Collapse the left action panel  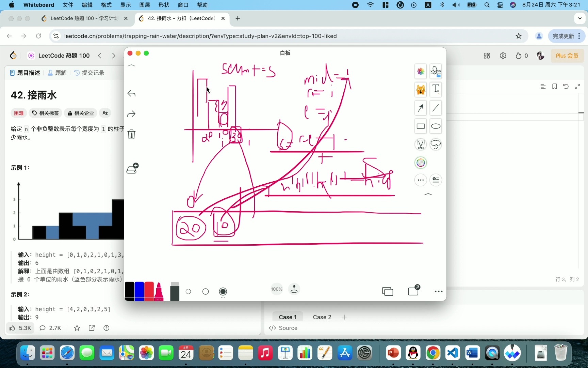tap(131, 65)
